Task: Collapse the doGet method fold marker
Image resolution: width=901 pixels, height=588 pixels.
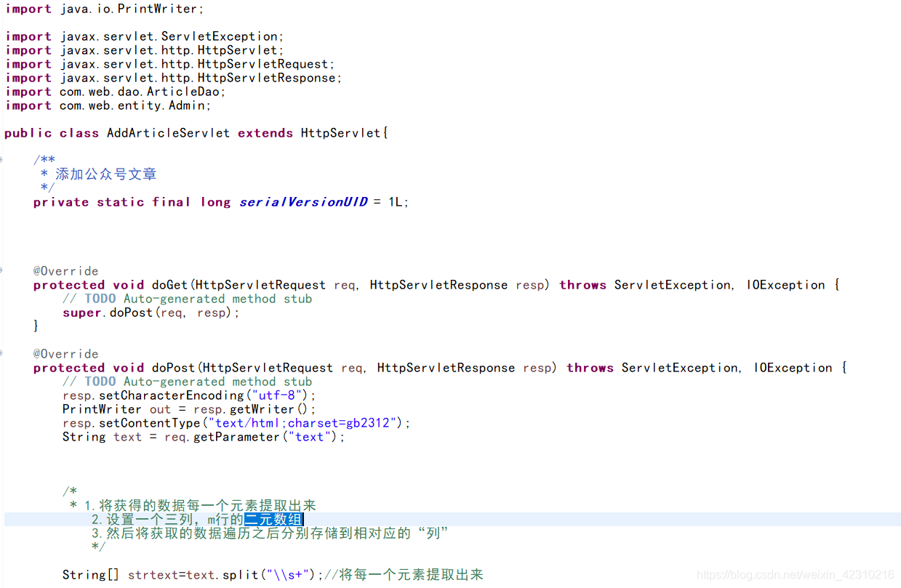Action: coord(1,271)
